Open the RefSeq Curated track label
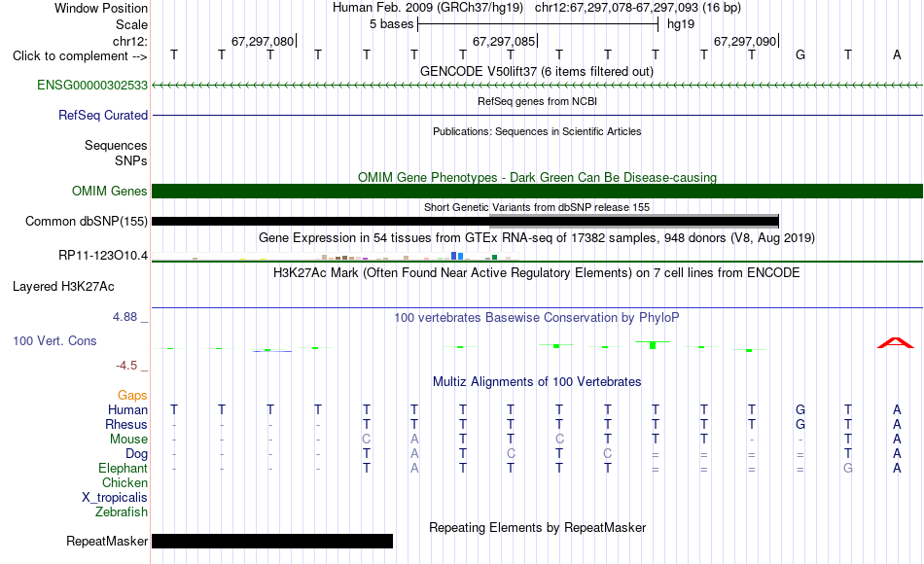The height and width of the screenshot is (564, 924). (x=102, y=115)
